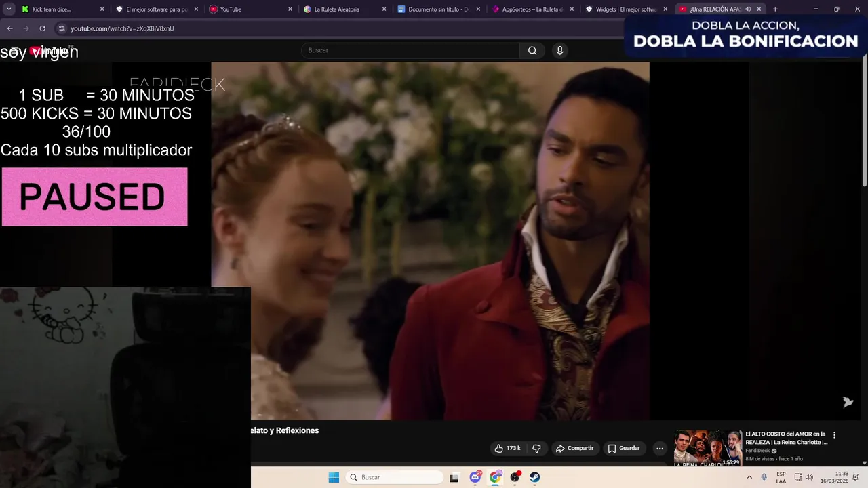Go back in browser history
The width and height of the screenshot is (868, 488).
pyautogui.click(x=9, y=28)
